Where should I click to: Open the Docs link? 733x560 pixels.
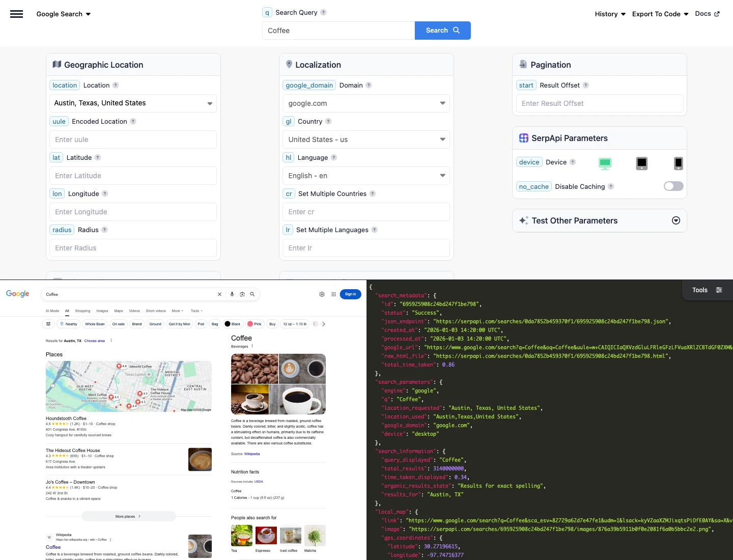[x=707, y=14]
